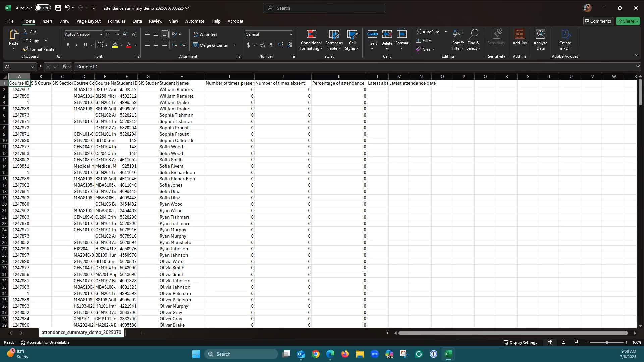The image size is (644, 362).
Task: Click the Save icon in title bar
Action: click(58, 8)
